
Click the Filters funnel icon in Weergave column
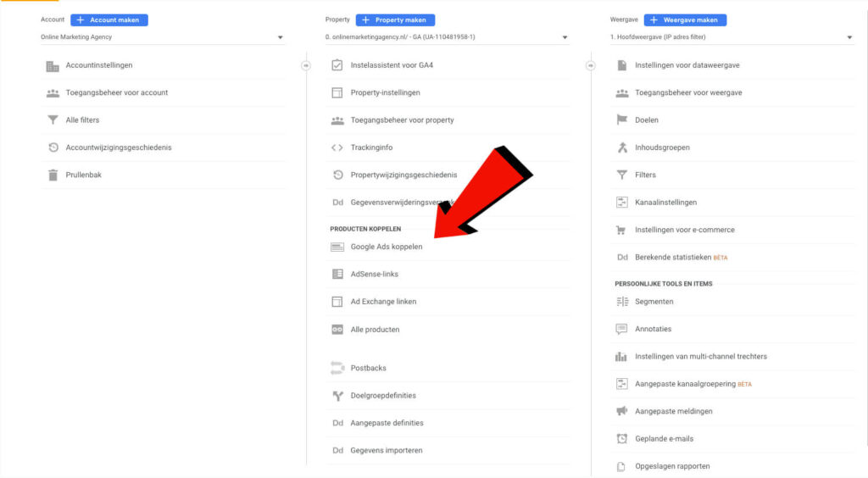[x=621, y=175]
